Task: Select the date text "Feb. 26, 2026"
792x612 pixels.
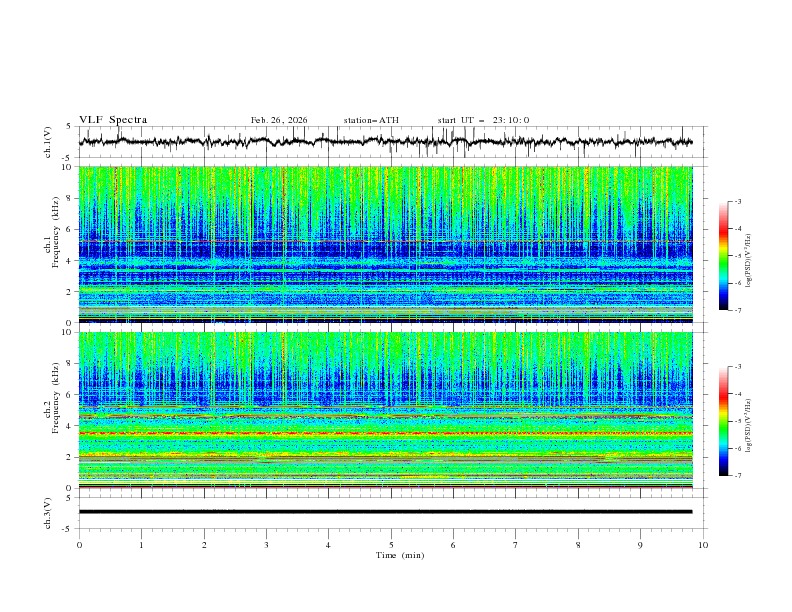Action: pyautogui.click(x=279, y=120)
